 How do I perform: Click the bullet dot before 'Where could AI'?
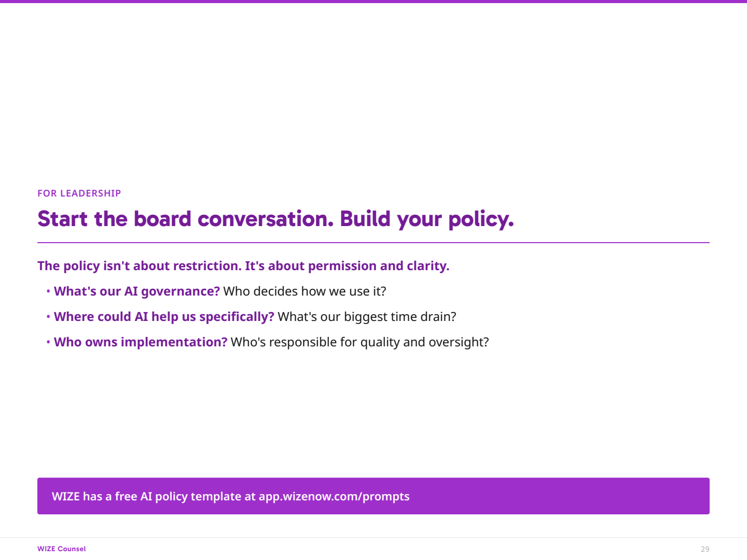pos(48,317)
